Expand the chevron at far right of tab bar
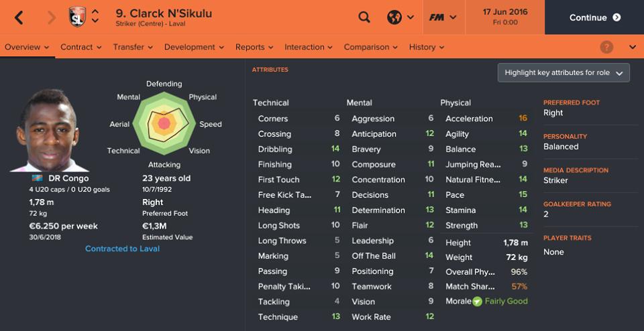 coord(633,47)
